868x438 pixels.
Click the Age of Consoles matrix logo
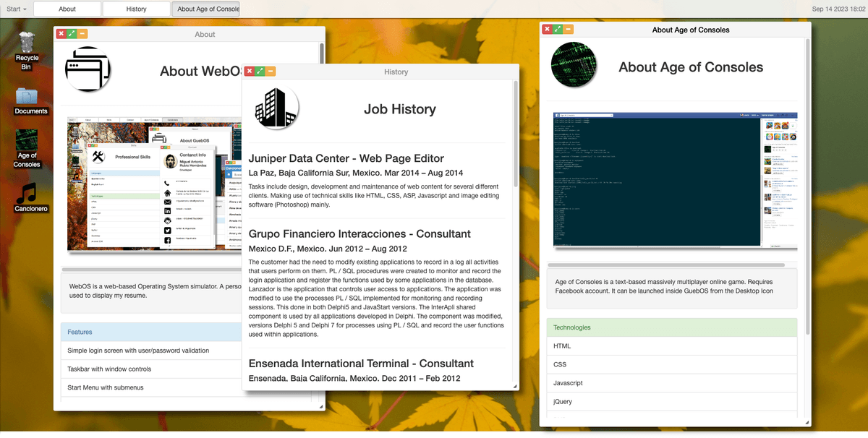[x=574, y=66]
